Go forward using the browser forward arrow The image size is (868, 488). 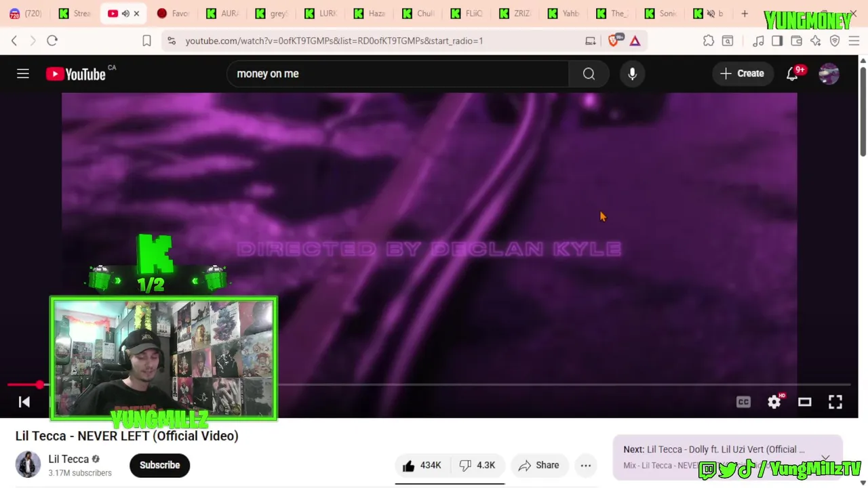33,41
